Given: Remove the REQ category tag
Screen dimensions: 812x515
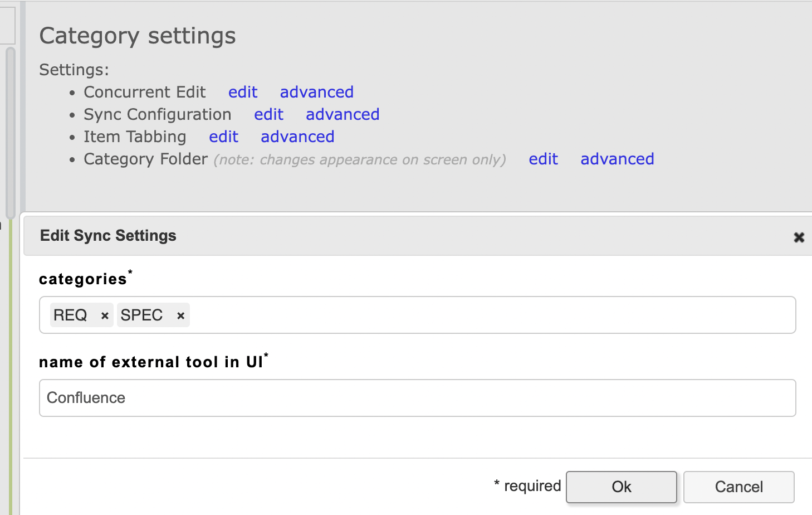Looking at the screenshot, I should tap(104, 316).
